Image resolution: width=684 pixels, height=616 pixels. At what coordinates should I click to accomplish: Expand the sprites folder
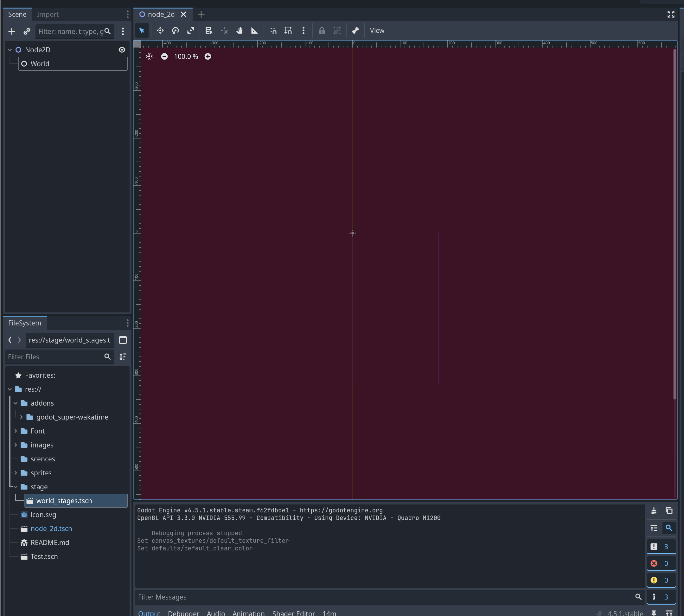coord(16,473)
